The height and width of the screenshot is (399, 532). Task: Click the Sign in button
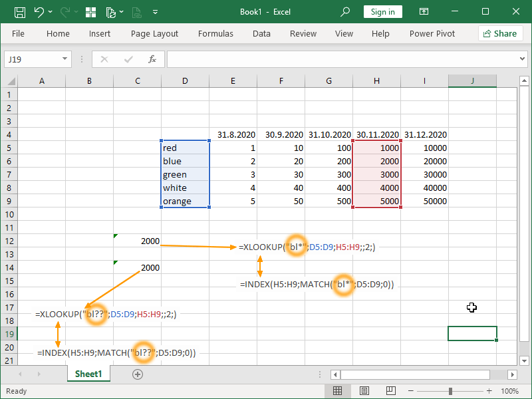pos(382,11)
